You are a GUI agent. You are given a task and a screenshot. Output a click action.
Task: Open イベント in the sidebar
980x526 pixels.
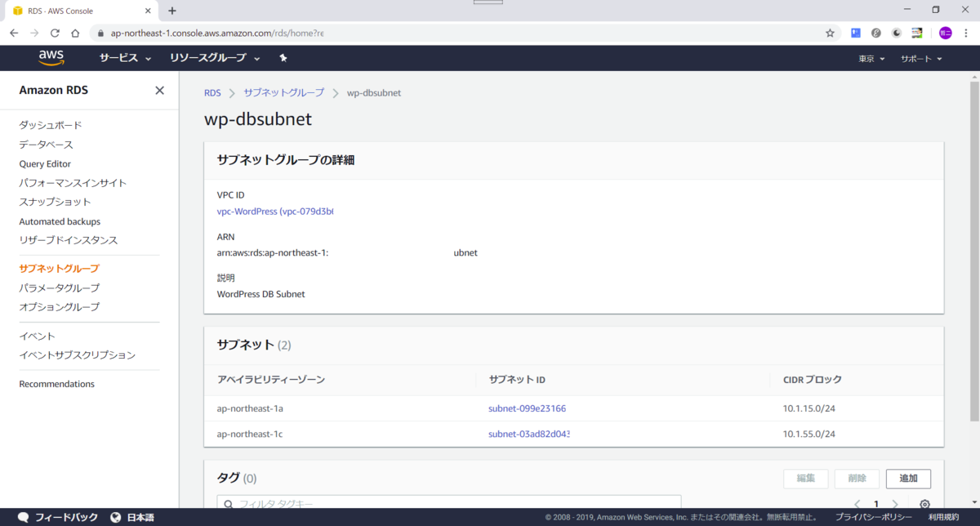pos(37,336)
